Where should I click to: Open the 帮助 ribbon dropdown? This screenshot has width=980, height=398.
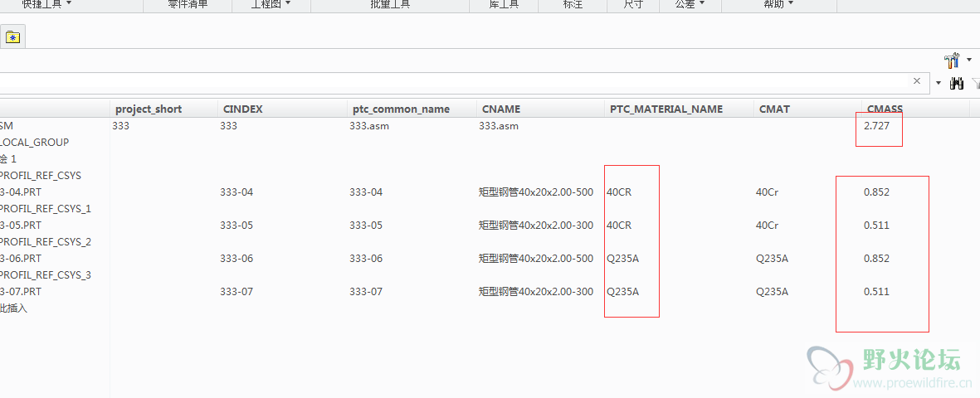(x=778, y=4)
